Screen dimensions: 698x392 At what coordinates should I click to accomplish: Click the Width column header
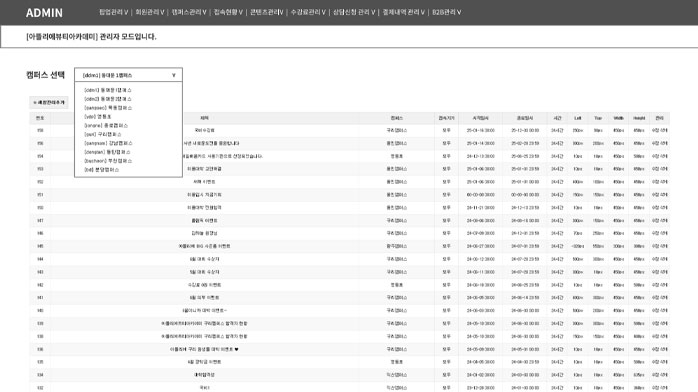point(619,118)
